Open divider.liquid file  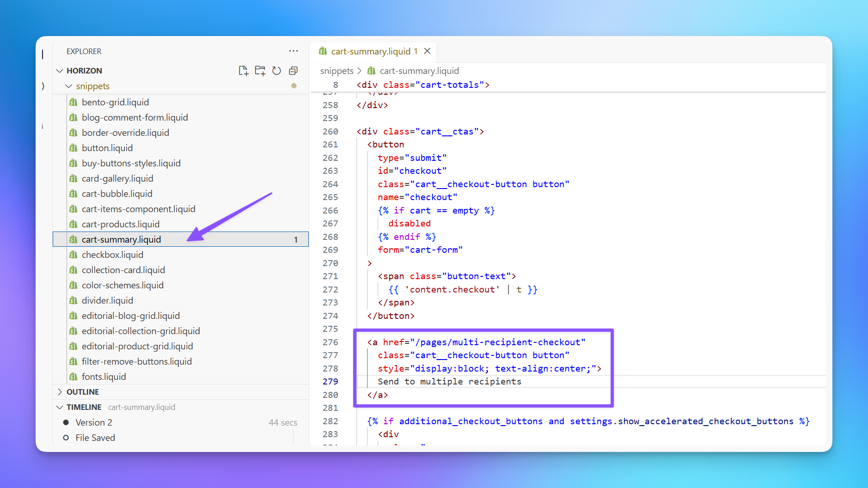pos(107,300)
